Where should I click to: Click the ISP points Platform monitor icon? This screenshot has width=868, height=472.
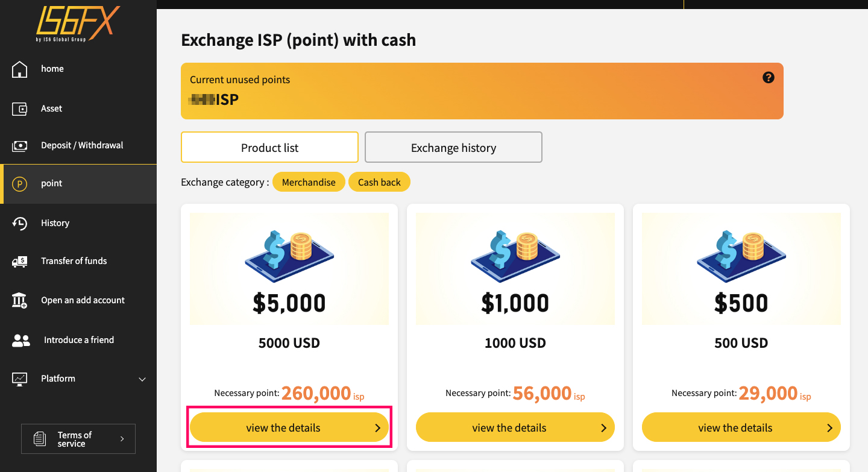coord(20,379)
